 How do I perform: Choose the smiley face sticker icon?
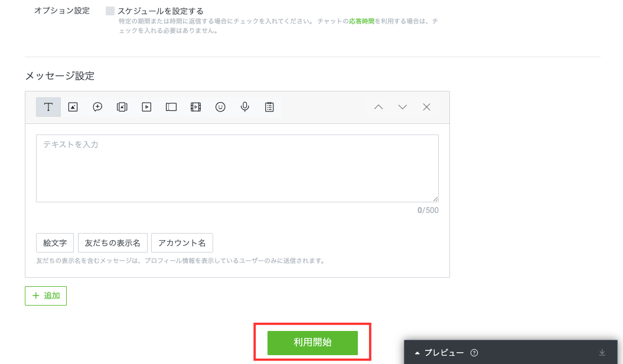point(220,107)
